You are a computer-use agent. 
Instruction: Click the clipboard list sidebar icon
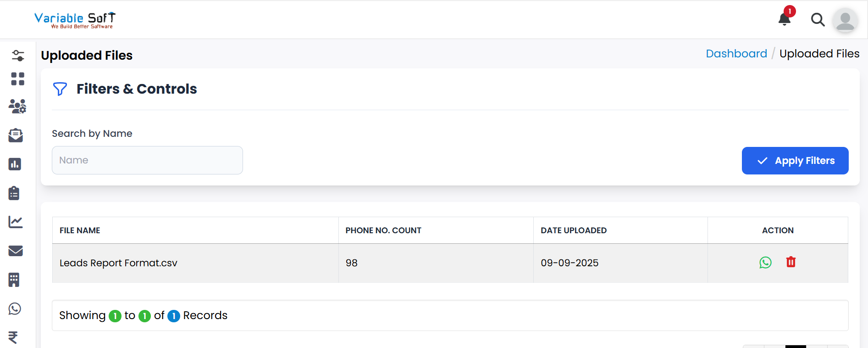pos(14,193)
